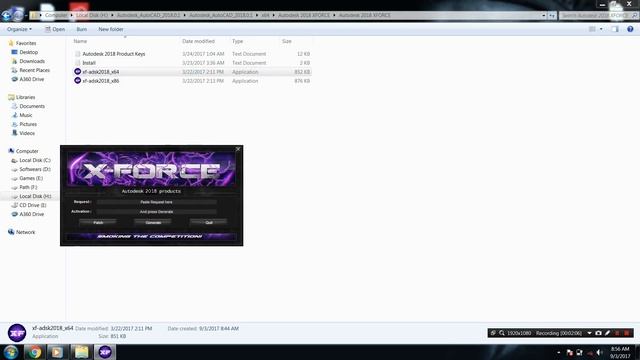
Task: Click the recorder pencil draw icon
Action: (607, 333)
